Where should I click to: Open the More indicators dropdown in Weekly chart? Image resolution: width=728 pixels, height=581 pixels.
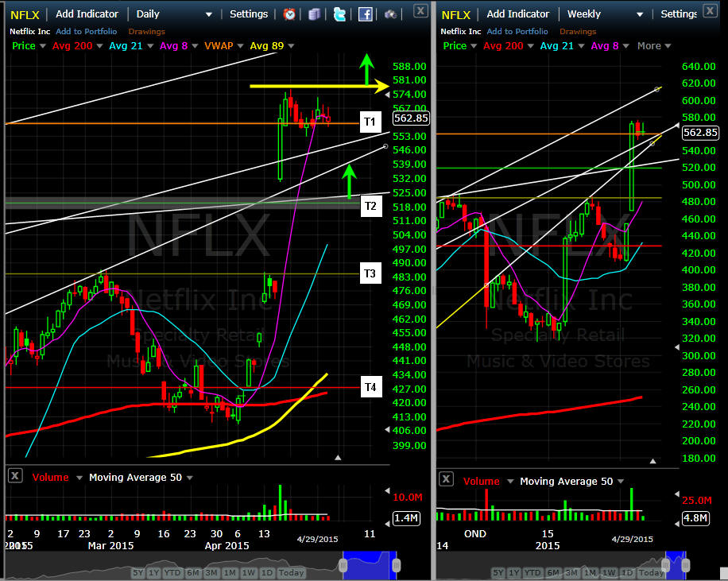coord(654,45)
